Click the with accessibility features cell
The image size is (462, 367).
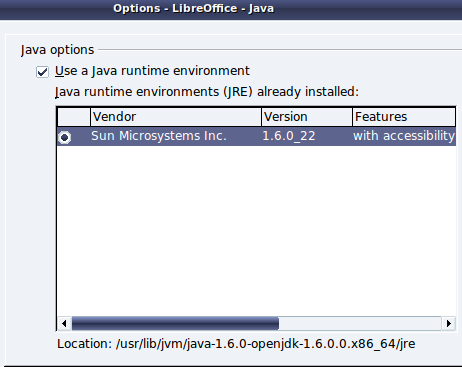click(x=404, y=136)
